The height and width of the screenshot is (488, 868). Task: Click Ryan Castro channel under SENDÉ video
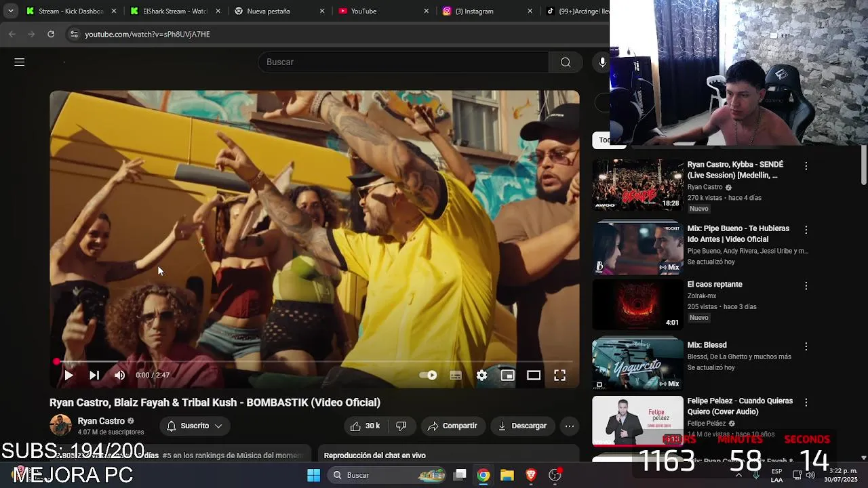705,187
